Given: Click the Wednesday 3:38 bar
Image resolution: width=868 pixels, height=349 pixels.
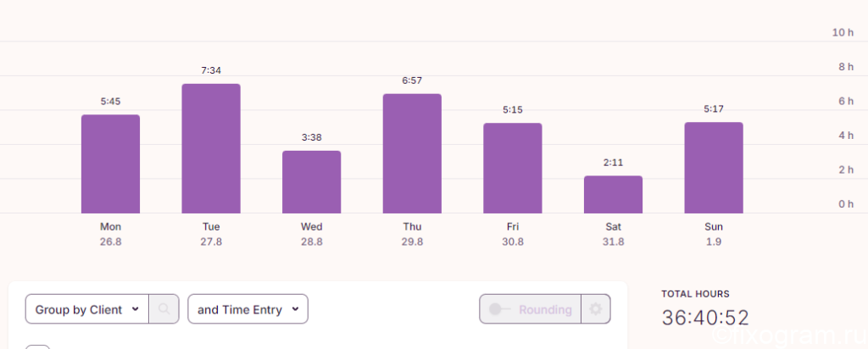Looking at the screenshot, I should click(x=312, y=182).
